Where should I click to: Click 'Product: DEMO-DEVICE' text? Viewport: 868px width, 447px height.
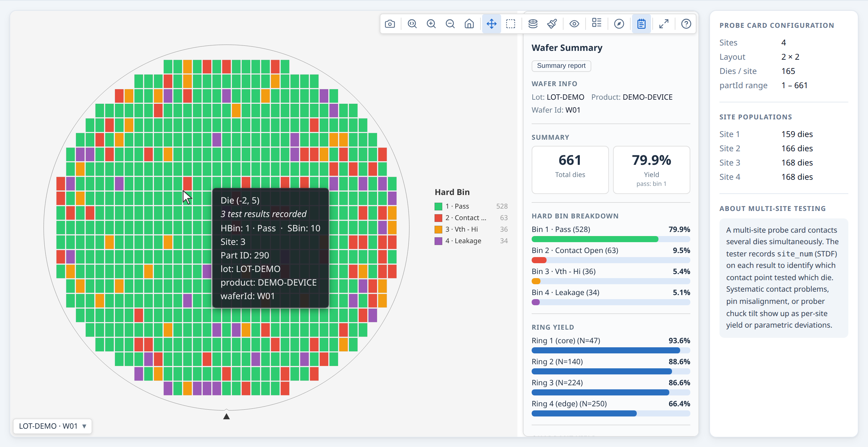click(632, 97)
